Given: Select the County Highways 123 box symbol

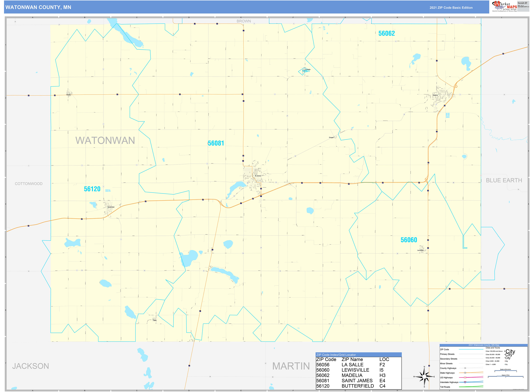Looking at the screenshot, I should point(465,368).
